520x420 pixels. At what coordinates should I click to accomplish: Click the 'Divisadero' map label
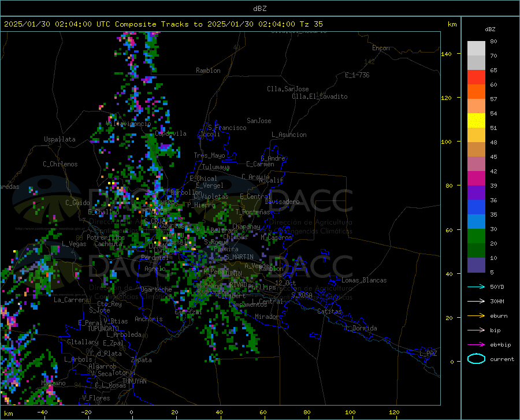282,202
